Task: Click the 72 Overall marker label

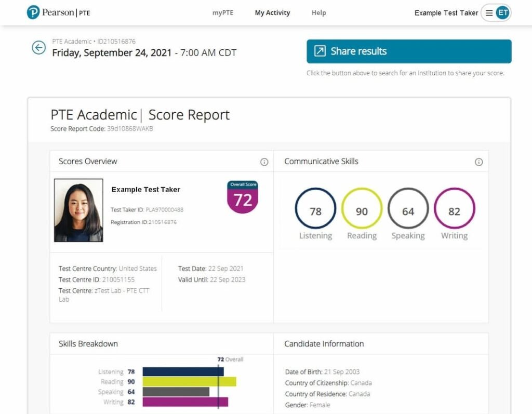Action: 230,359
